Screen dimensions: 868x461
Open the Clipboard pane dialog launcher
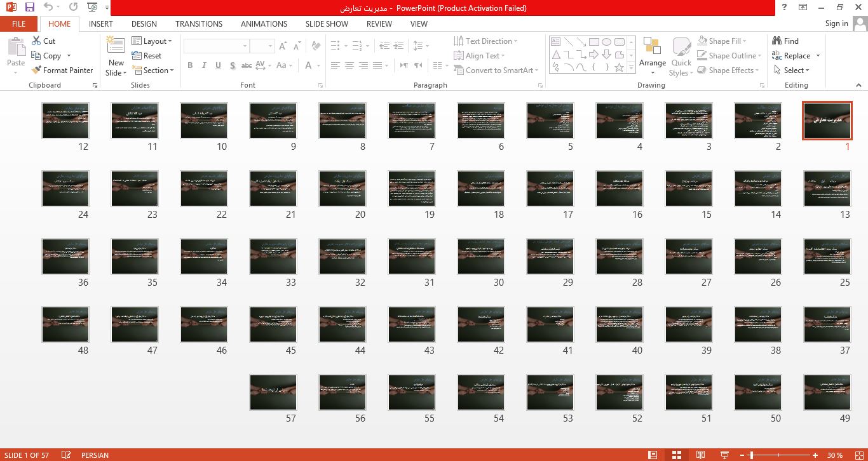[95, 85]
